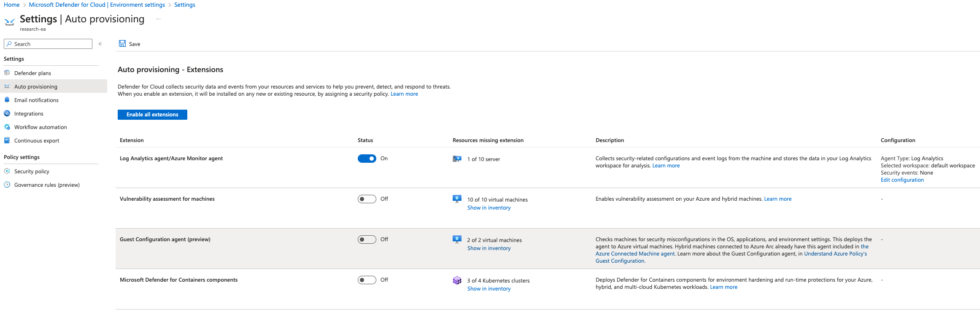Collapse the left sidebar menu
This screenshot has width=980, height=323.
(100, 44)
